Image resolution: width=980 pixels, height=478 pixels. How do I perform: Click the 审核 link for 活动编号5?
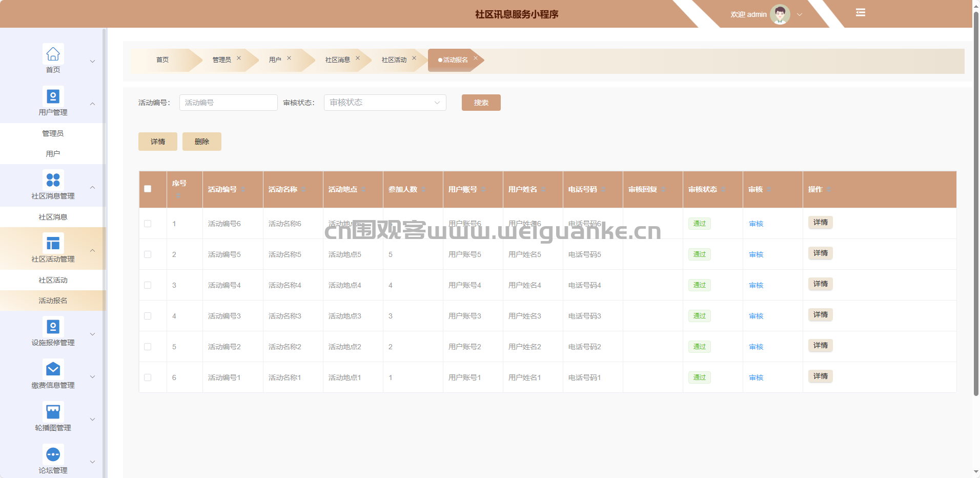click(756, 254)
